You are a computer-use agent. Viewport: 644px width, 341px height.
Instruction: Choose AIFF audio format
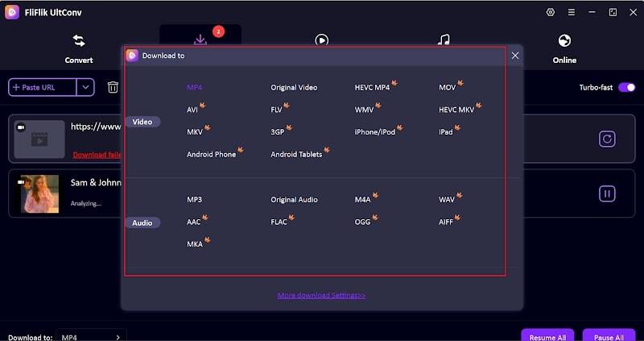tap(446, 222)
